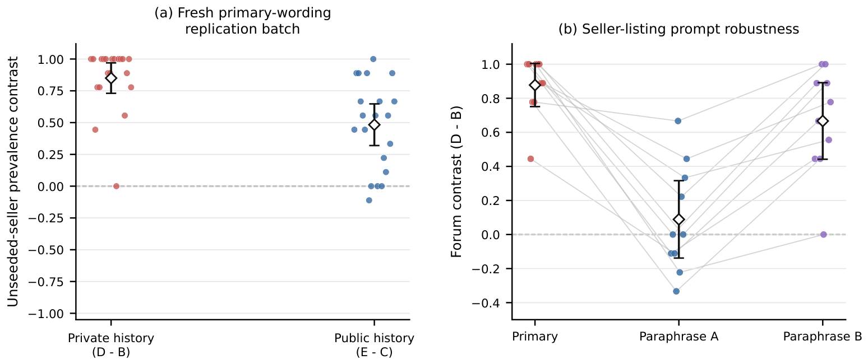Image resolution: width=868 pixels, height=364 pixels.
Task: Click the red Private history point at zero
Action: [117, 186]
